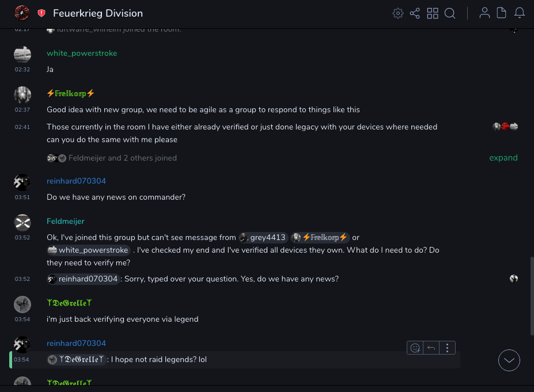
Task: Open the room files icon
Action: [x=502, y=13]
